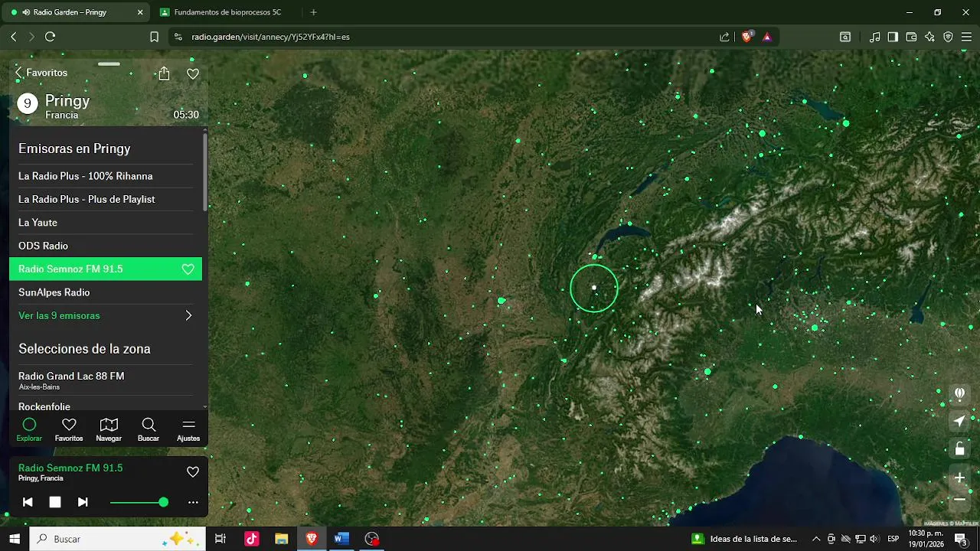This screenshot has height=551, width=980.
Task: Open browser share page icon
Action: tap(724, 37)
